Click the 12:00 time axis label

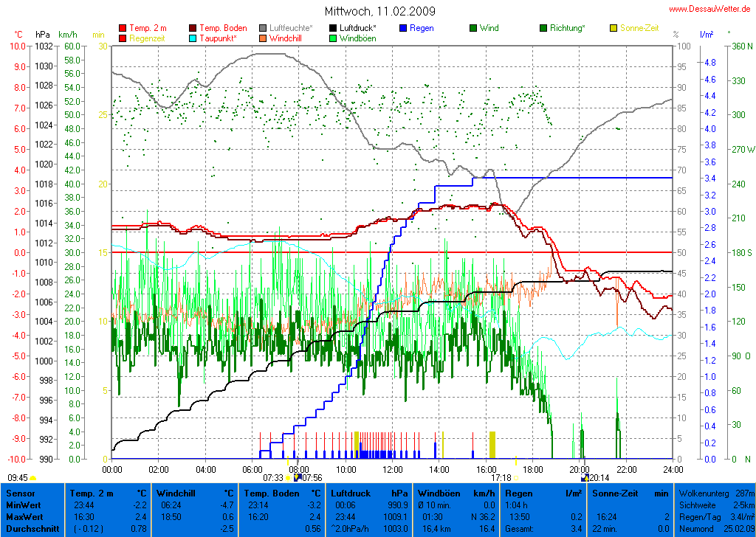[392, 469]
